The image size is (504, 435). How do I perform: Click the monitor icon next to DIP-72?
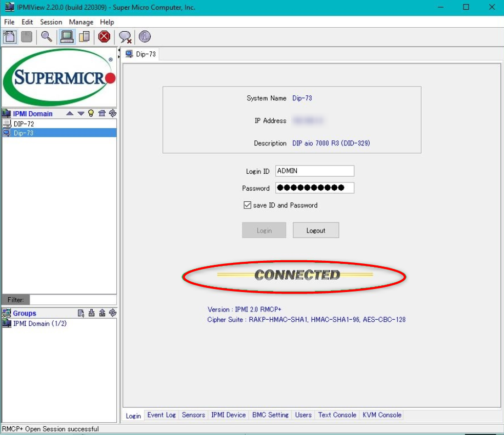tap(7, 123)
